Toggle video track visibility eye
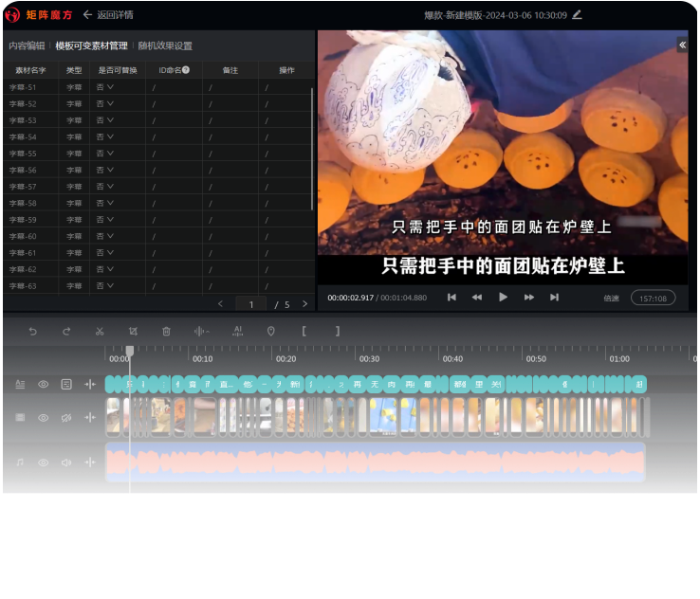 (x=44, y=417)
